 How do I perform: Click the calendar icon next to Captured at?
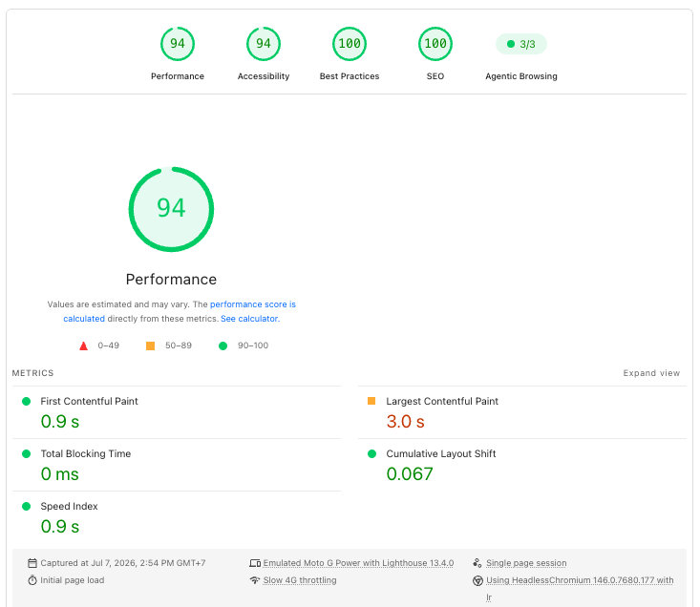pyautogui.click(x=32, y=563)
